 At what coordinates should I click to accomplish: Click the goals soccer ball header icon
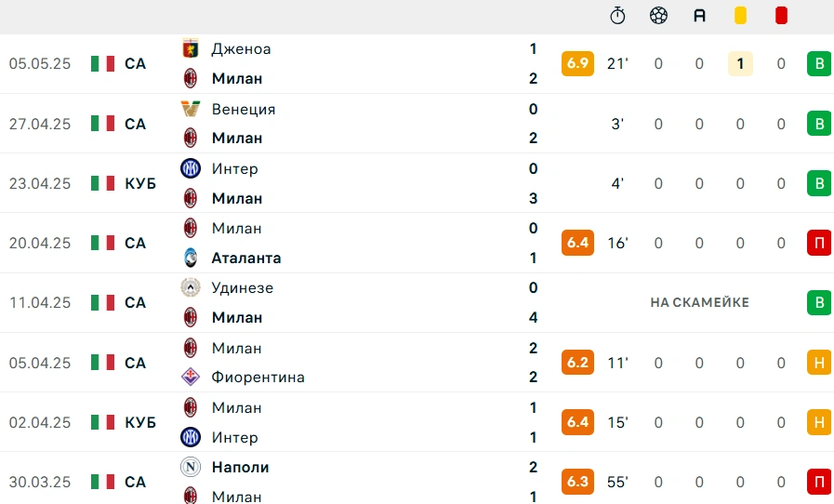point(658,16)
